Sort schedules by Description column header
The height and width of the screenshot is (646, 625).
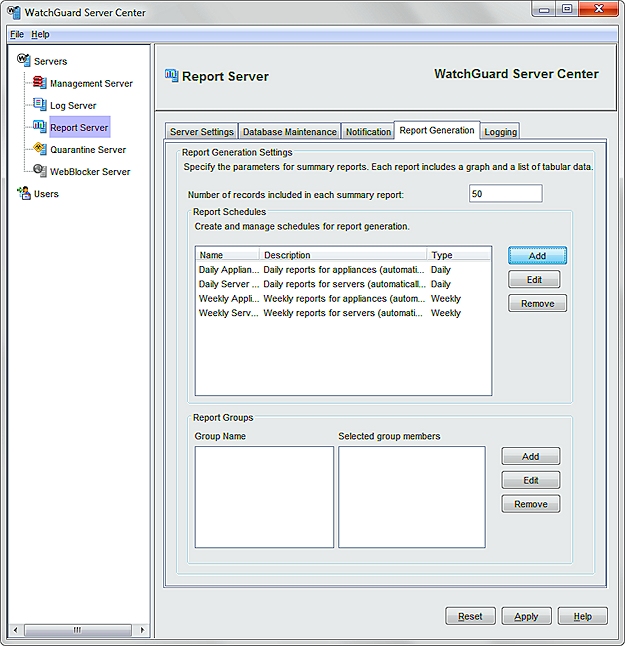pyautogui.click(x=343, y=255)
